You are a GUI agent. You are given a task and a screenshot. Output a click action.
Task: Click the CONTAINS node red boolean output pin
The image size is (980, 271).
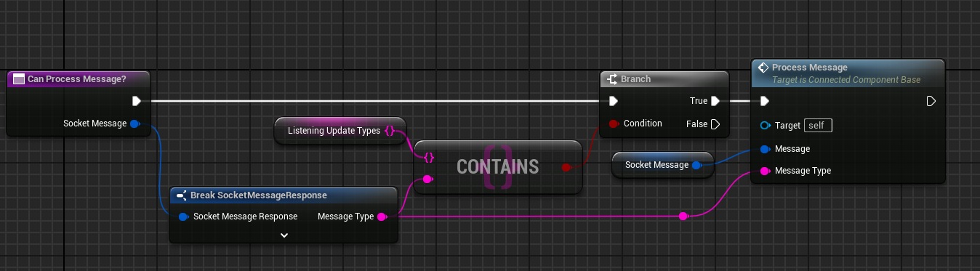coord(567,167)
